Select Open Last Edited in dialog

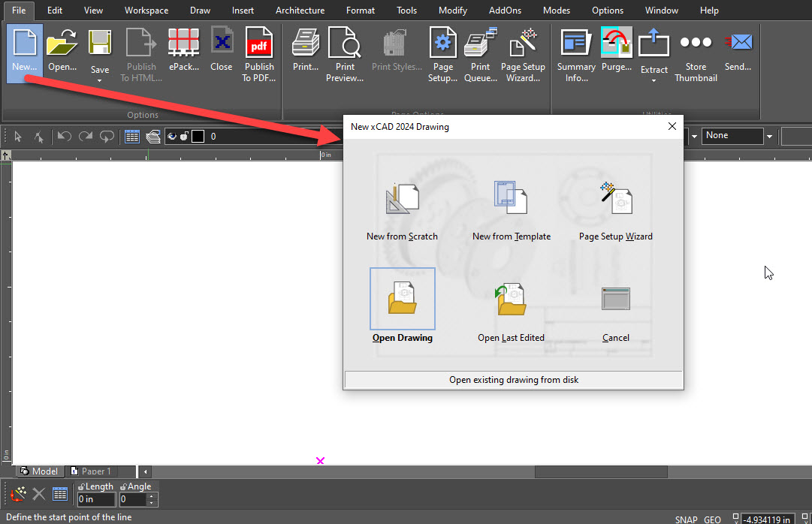pos(511,312)
